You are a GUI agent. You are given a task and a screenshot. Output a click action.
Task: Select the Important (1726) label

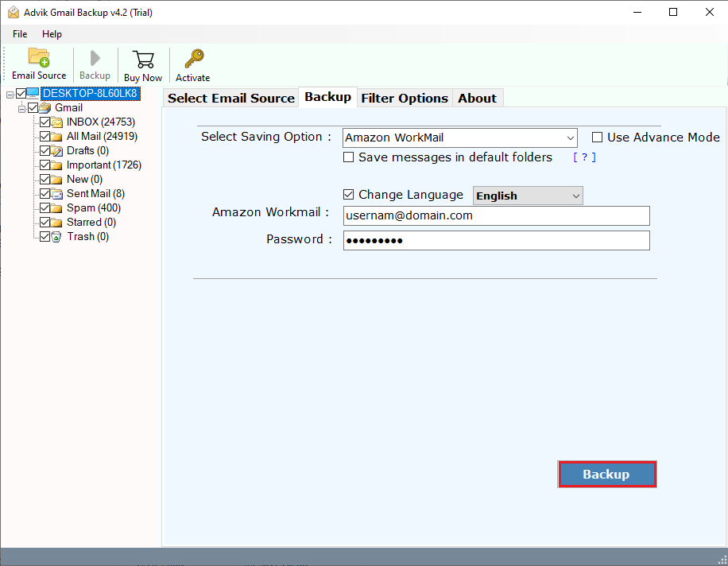(x=104, y=165)
